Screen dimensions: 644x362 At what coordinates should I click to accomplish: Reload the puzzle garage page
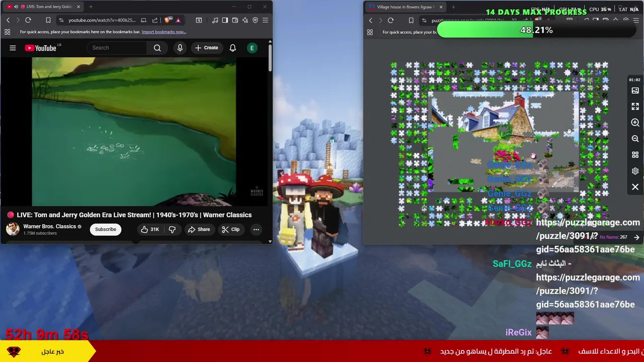click(390, 21)
